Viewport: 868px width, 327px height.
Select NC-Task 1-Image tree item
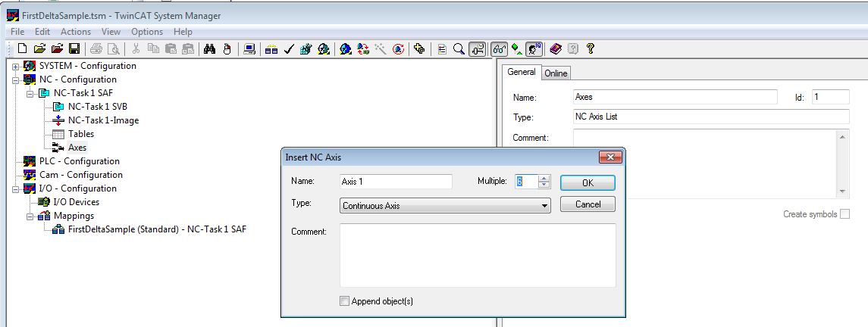(x=104, y=120)
